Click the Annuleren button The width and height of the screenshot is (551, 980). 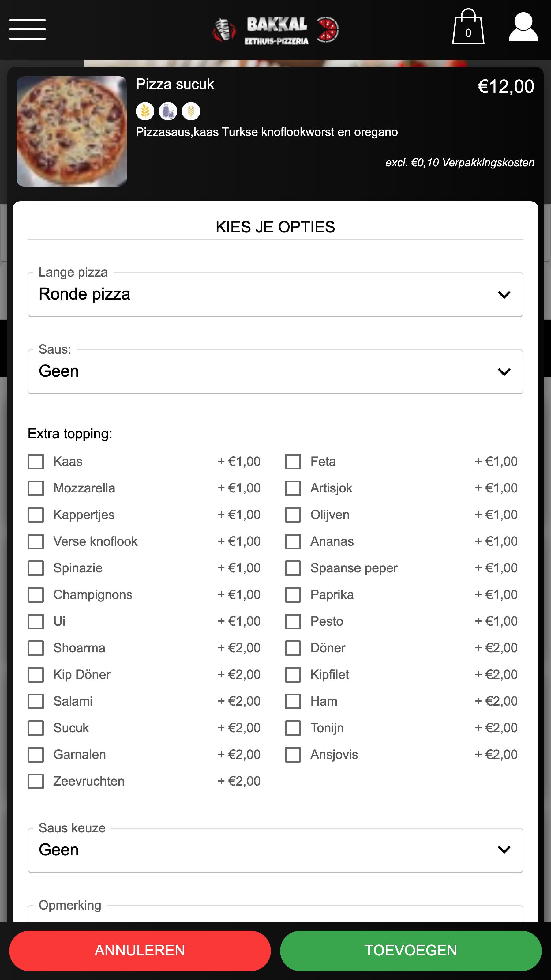point(140,950)
